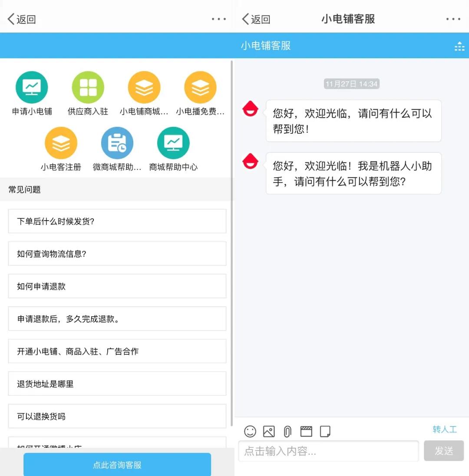Open the chat's three-dot more menu
The image size is (469, 476).
point(453,19)
